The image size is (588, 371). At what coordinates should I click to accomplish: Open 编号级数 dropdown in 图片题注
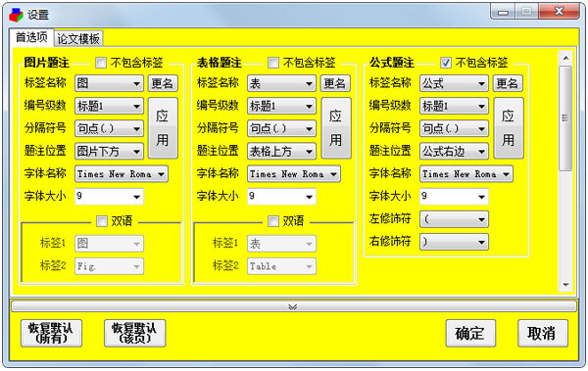[109, 106]
